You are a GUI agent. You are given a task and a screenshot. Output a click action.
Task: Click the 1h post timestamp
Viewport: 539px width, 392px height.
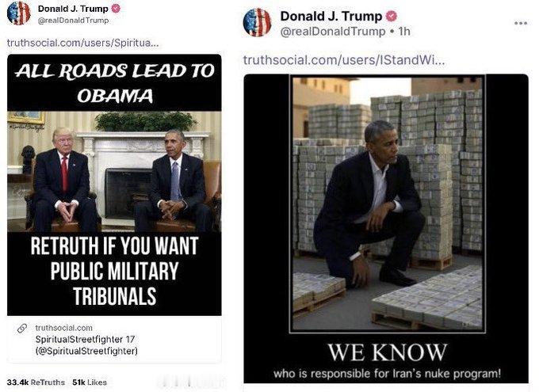pyautogui.click(x=404, y=32)
